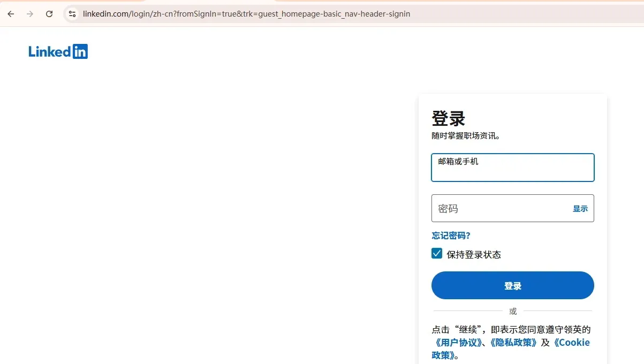This screenshot has width=644, height=364.
Task: Open the 《隐私政策》 privacy link
Action: click(x=513, y=342)
